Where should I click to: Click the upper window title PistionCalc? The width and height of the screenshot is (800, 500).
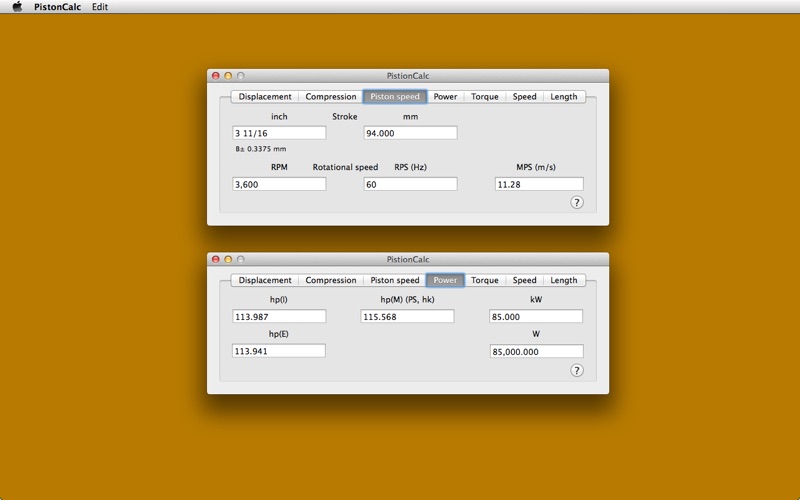pos(408,76)
